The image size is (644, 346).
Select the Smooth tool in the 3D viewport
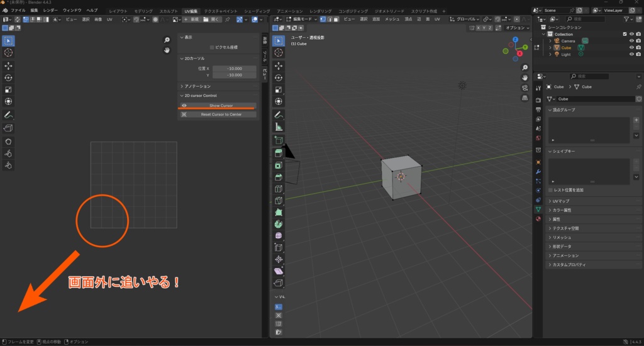279,236
